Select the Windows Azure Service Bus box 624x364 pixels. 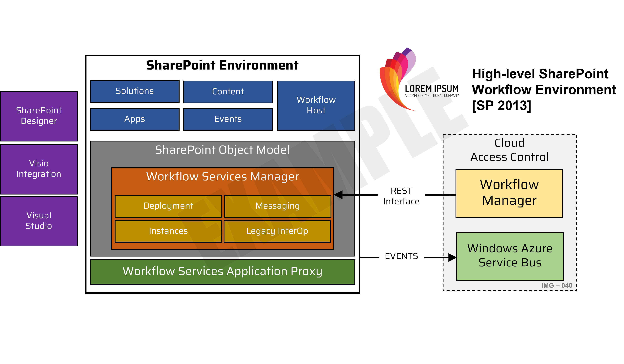pyautogui.click(x=510, y=256)
